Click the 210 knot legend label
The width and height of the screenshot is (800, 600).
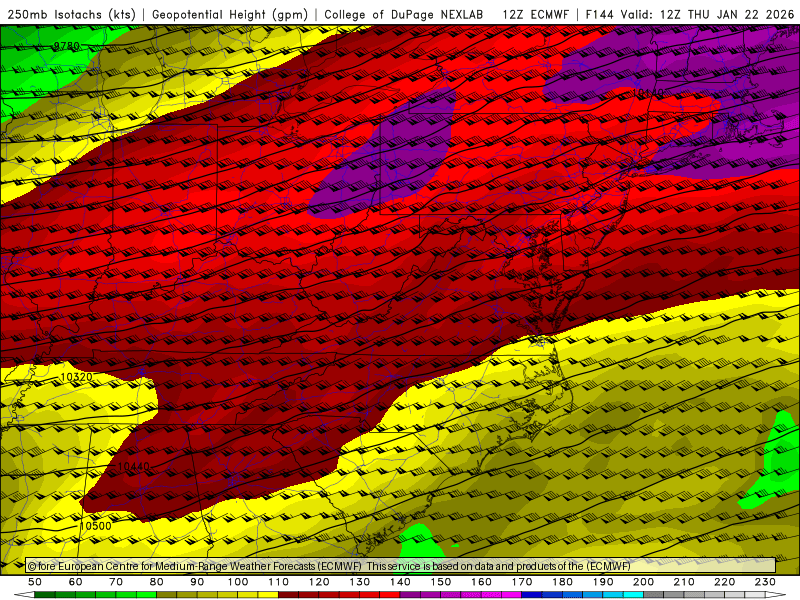pos(684,582)
